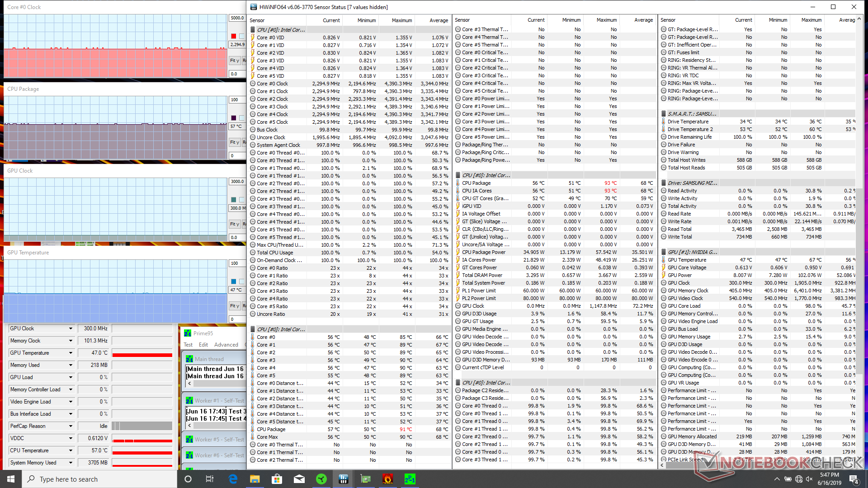Click the 5000.0 maximum value field

tap(237, 18)
